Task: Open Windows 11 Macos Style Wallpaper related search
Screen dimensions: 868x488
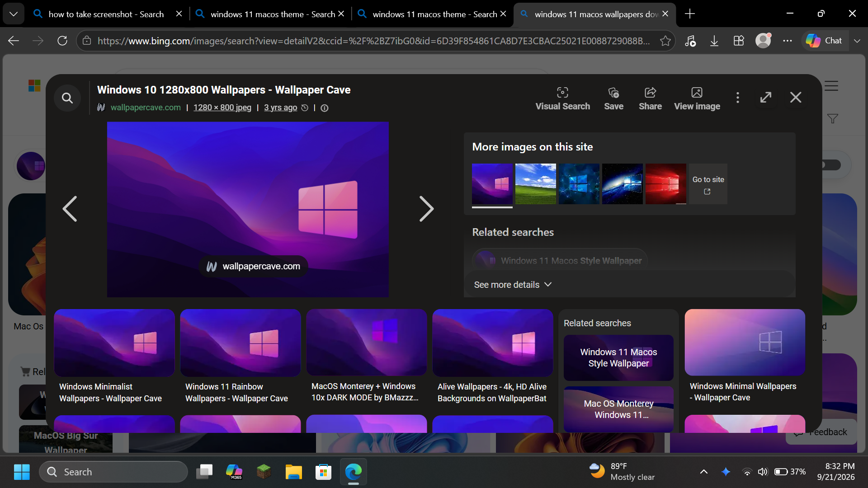Action: [618, 358]
